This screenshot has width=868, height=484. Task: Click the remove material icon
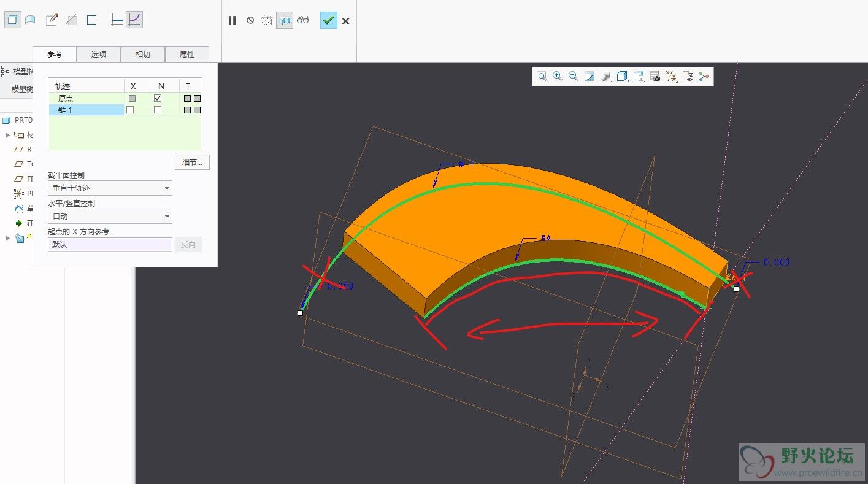click(72, 20)
